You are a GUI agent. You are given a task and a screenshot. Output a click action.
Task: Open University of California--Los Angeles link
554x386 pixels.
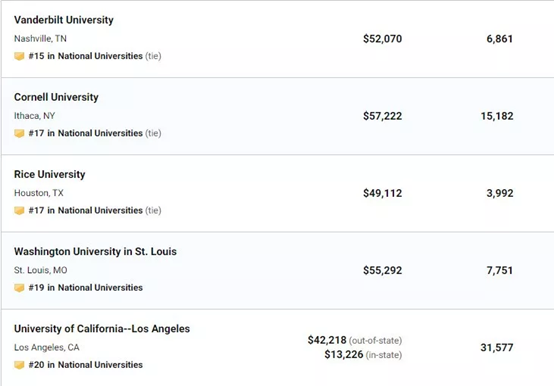point(102,329)
